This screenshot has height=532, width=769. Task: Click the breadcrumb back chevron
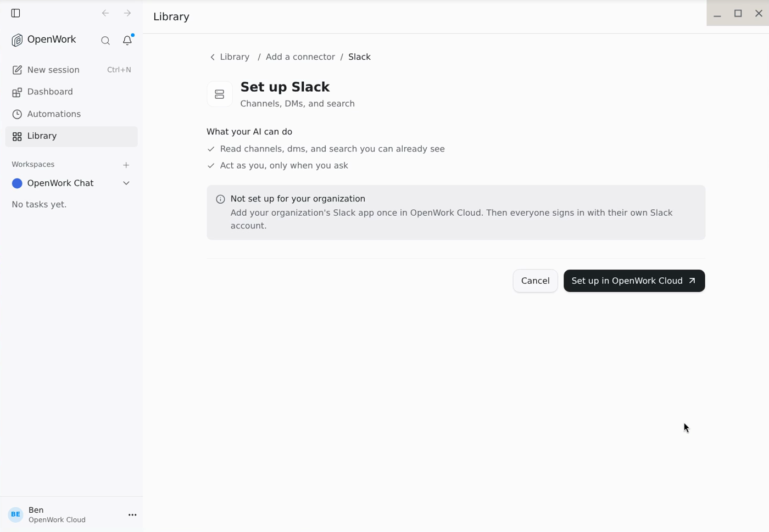[213, 57]
